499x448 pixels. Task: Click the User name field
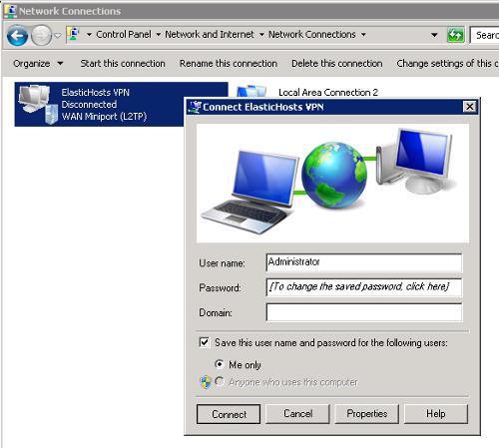(364, 262)
